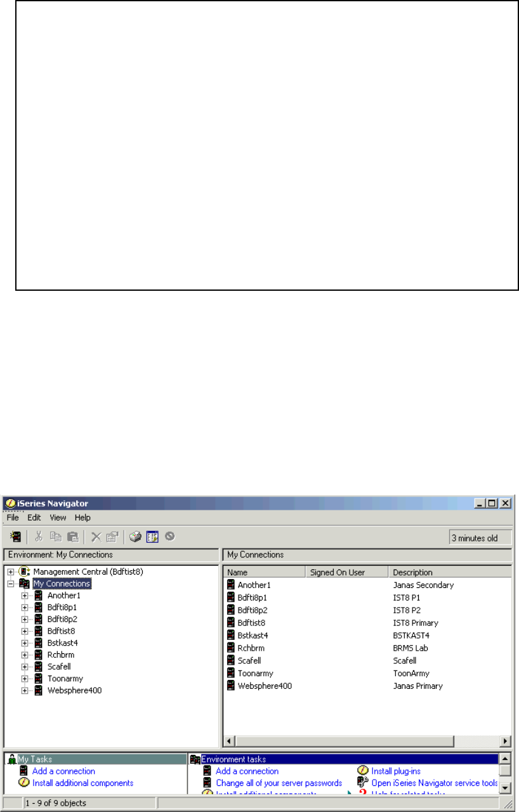
Task: Select Management Central (Bdftist8) in tree
Action: (x=88, y=572)
